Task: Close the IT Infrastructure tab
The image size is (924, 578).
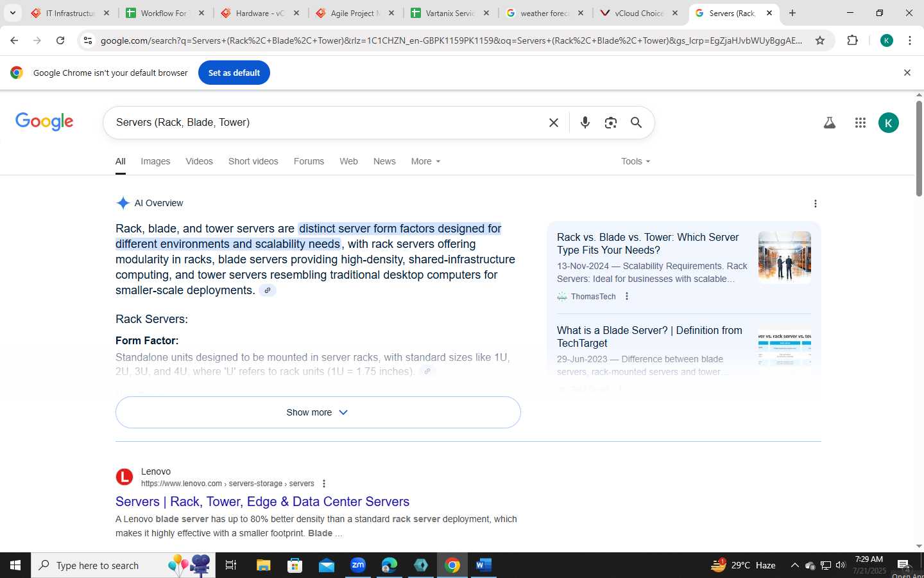Action: point(107,13)
